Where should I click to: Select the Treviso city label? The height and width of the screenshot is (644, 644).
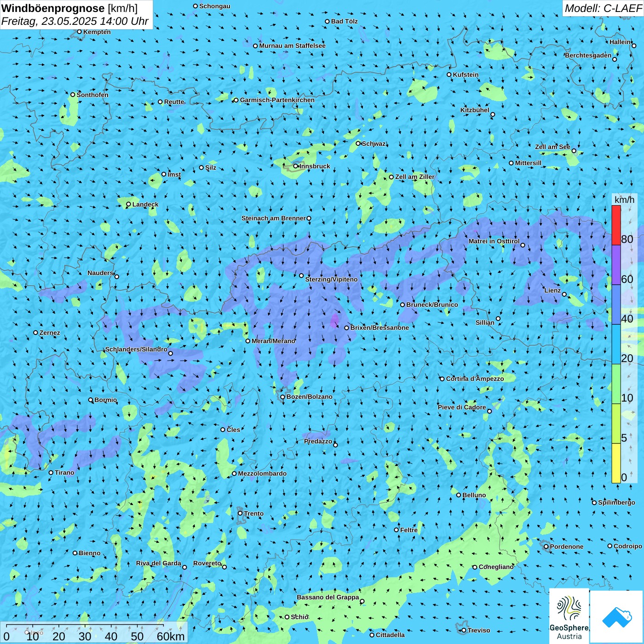click(x=479, y=630)
